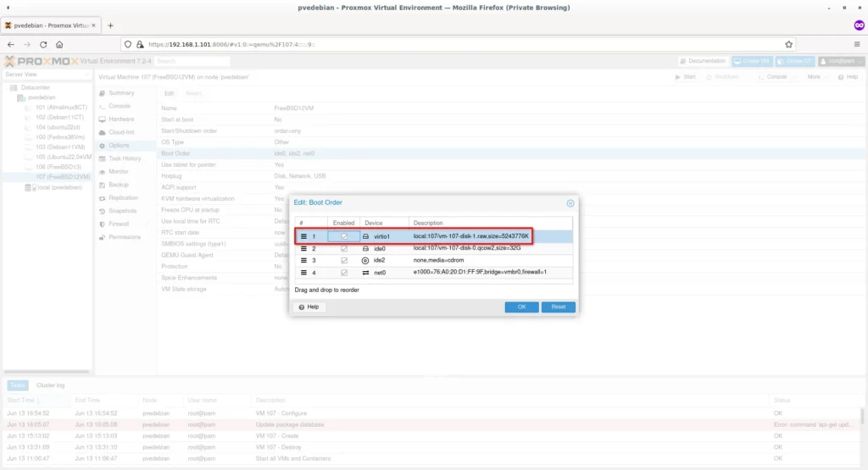
Task: Open the Server View dropdown
Action: [47, 75]
